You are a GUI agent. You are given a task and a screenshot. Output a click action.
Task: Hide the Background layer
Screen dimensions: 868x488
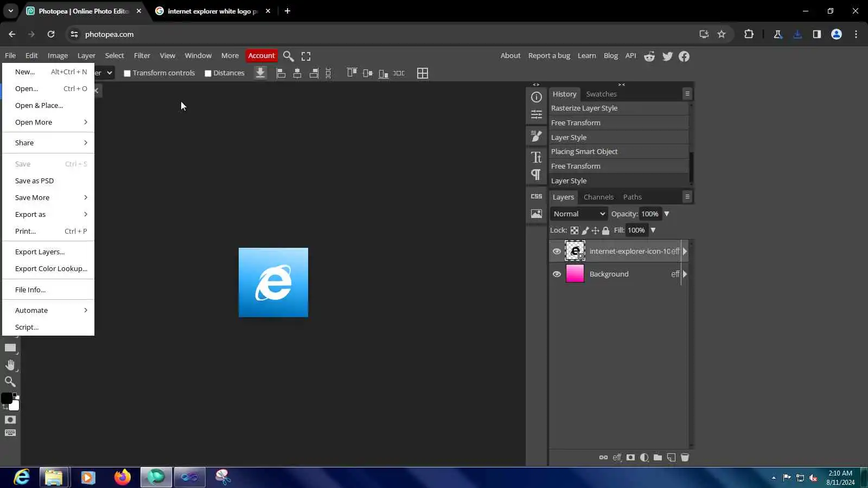(557, 274)
